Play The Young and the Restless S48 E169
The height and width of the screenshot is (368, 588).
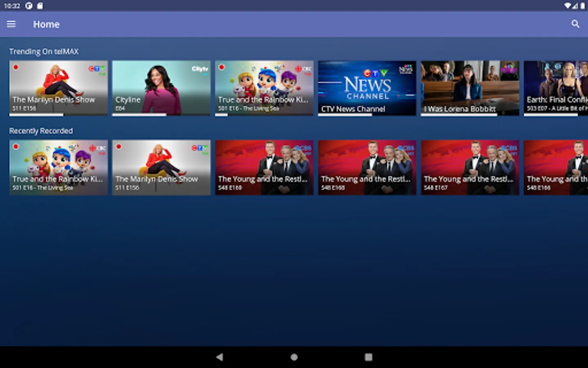tap(264, 168)
